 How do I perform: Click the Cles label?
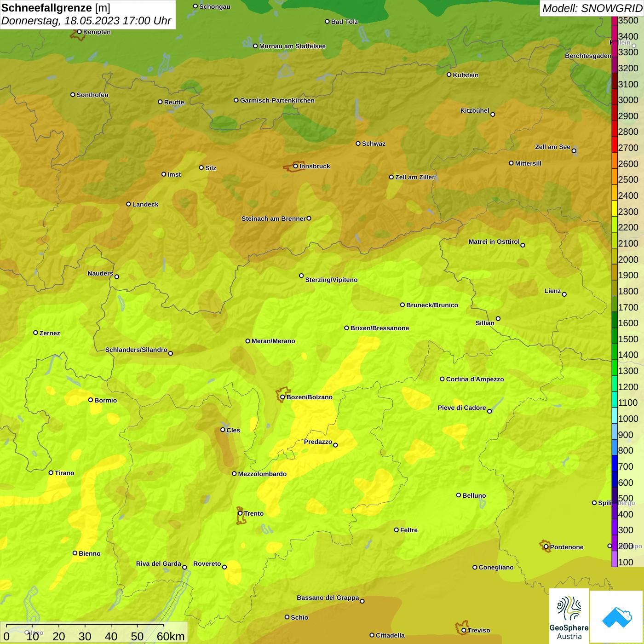pyautogui.click(x=233, y=430)
